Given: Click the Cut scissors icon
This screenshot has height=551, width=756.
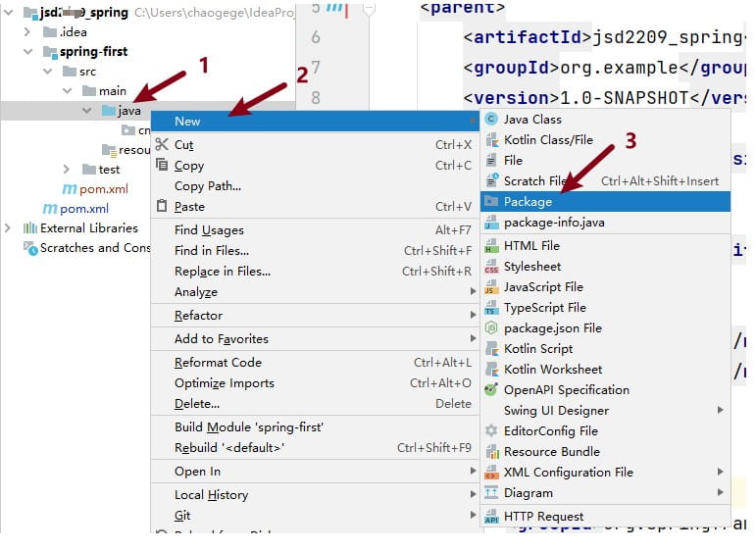Looking at the screenshot, I should (162, 144).
